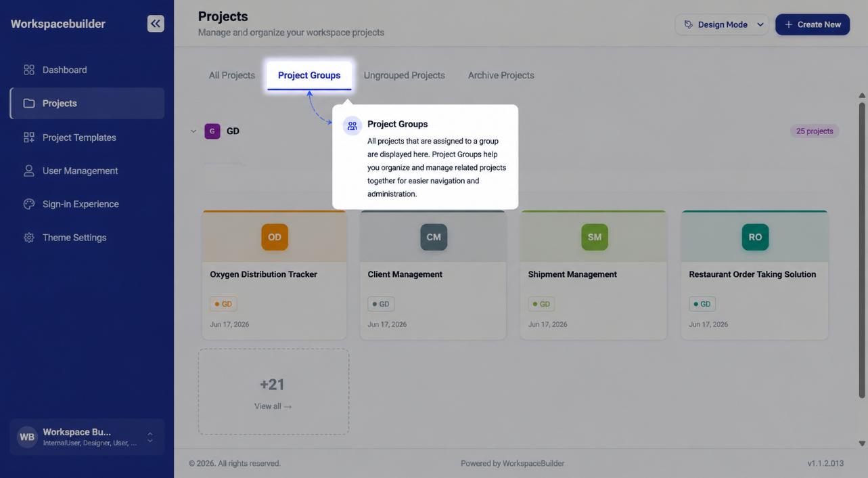Click GD tag on Restaurant Order card
This screenshot has width=868, height=478.
pos(702,304)
